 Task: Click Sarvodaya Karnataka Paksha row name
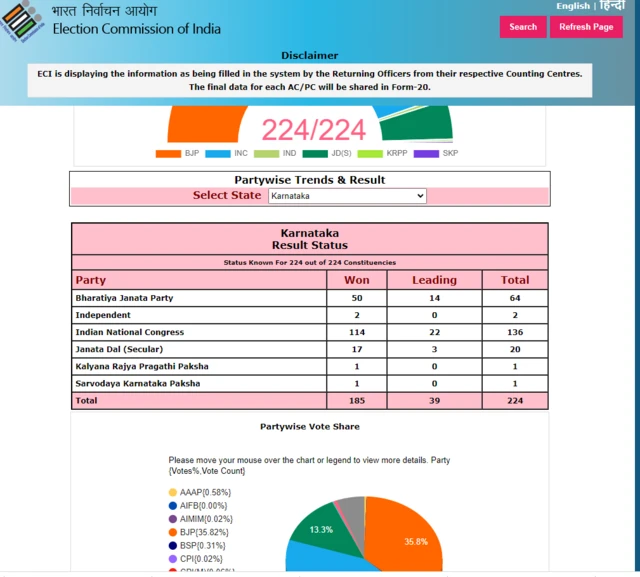138,384
